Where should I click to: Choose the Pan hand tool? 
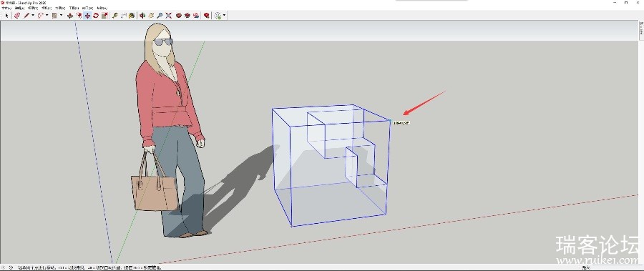tap(151, 16)
